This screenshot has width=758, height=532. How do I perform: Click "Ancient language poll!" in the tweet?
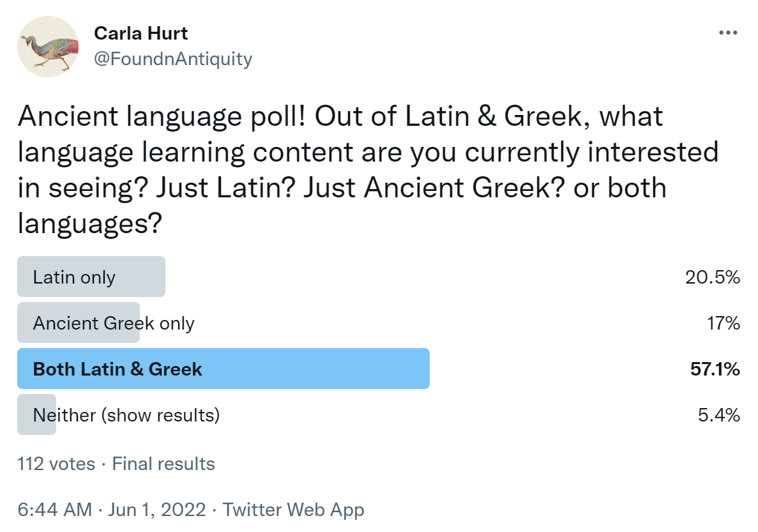(x=163, y=117)
